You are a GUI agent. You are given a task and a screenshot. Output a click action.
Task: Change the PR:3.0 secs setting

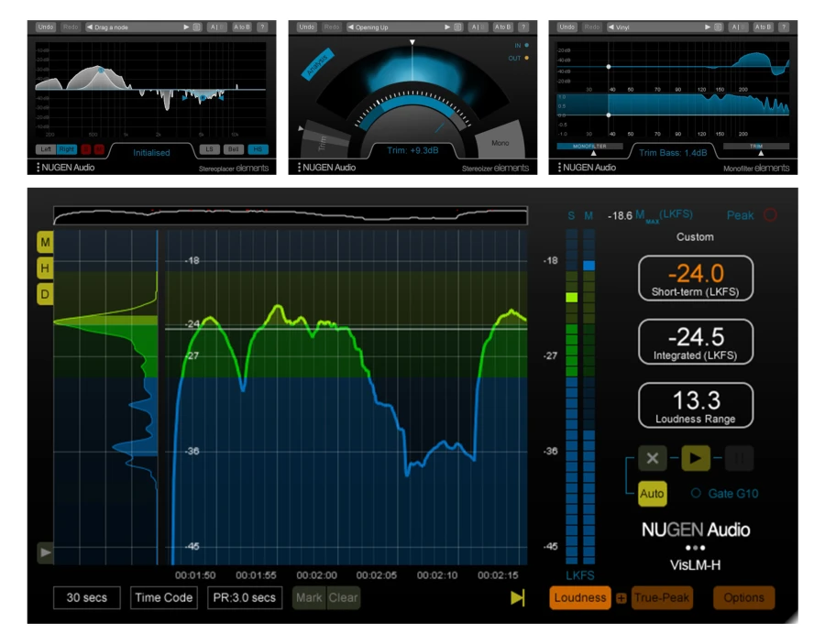click(x=244, y=597)
